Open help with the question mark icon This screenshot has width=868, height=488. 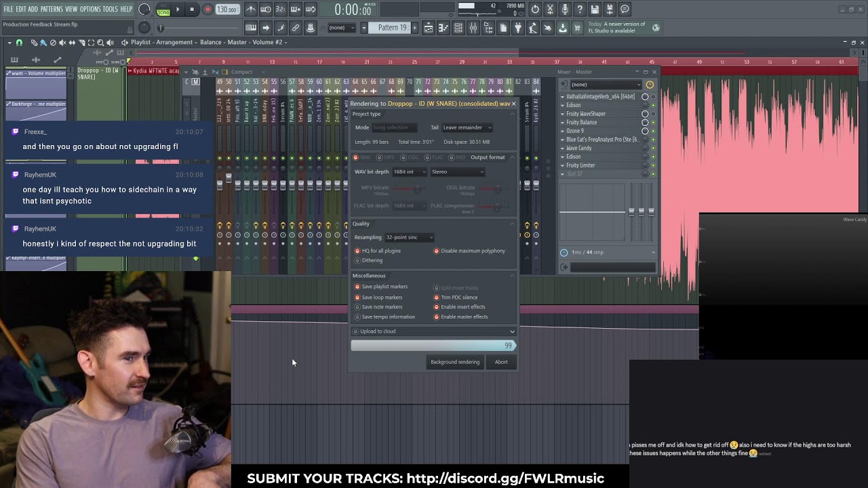tap(580, 9)
